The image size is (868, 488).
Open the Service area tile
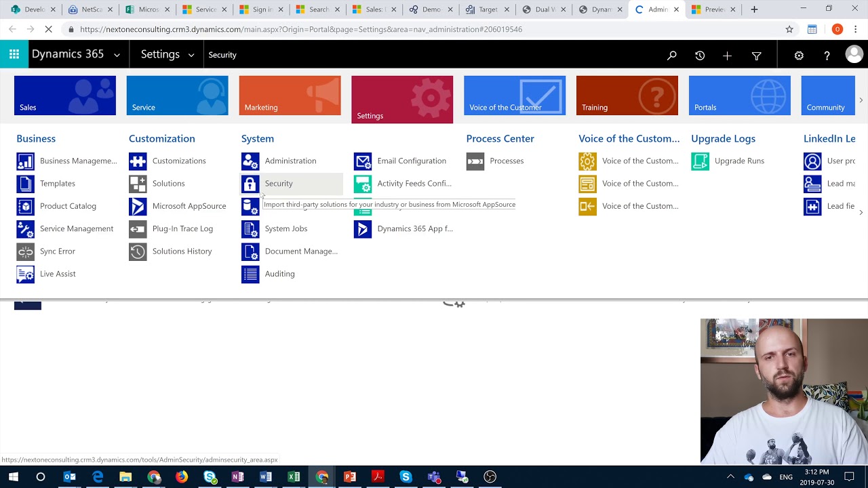[178, 96]
